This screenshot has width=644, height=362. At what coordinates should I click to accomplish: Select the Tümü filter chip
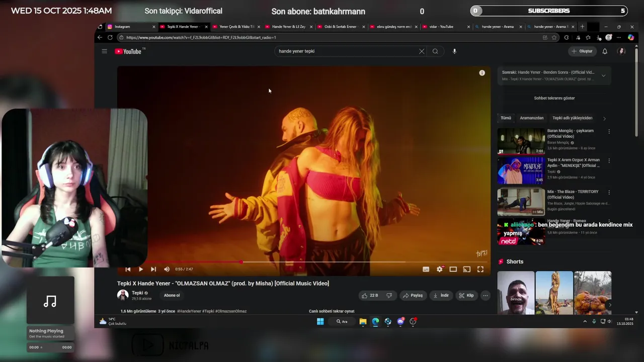[x=506, y=118]
